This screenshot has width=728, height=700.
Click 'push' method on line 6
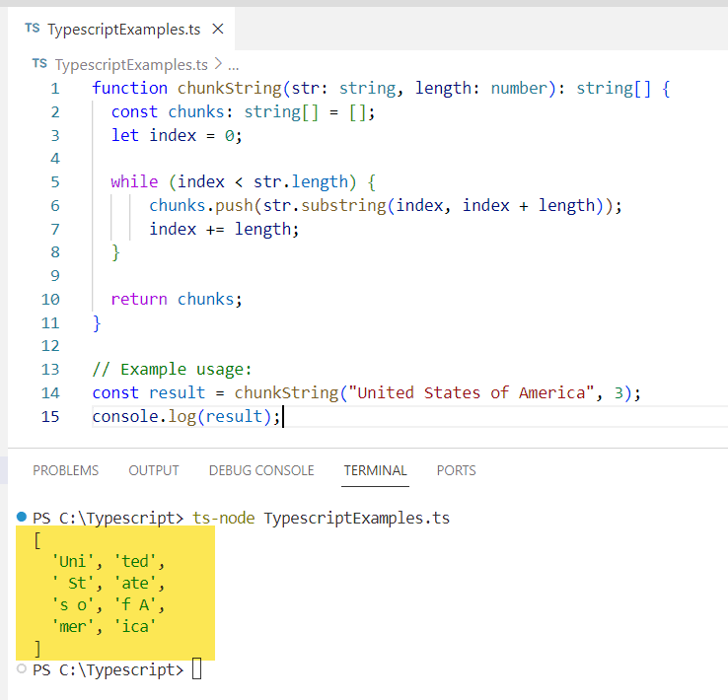234,205
